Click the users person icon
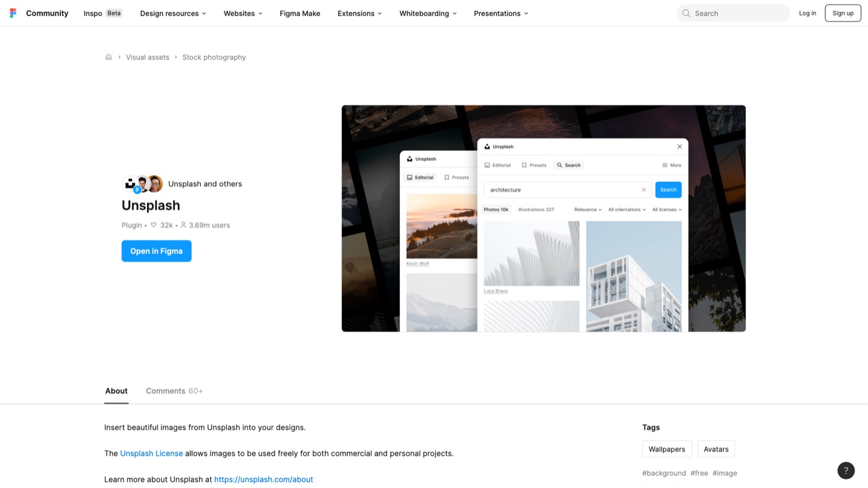 [x=184, y=225]
